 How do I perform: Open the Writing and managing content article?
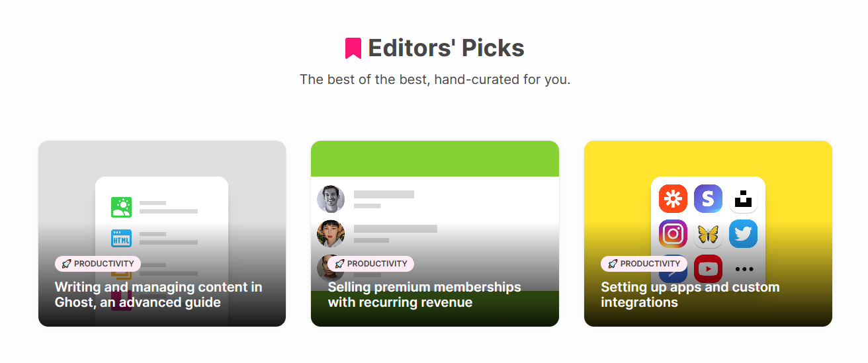158,295
